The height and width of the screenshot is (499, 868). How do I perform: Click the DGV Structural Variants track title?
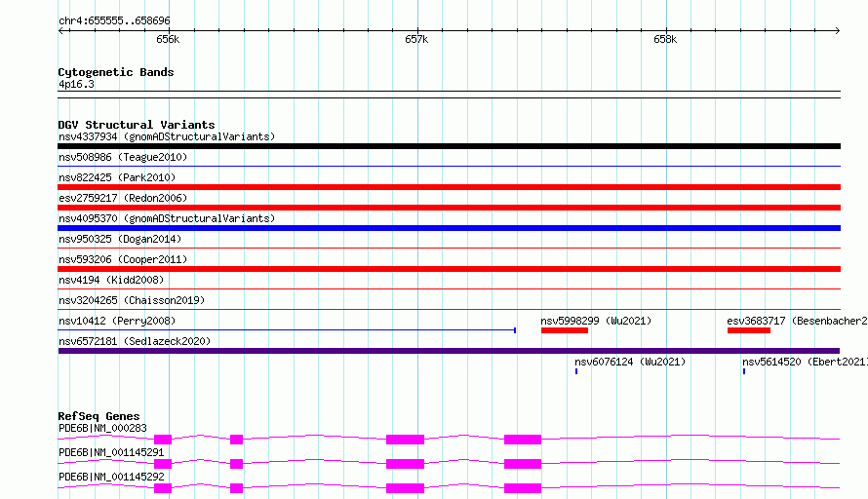coord(137,125)
